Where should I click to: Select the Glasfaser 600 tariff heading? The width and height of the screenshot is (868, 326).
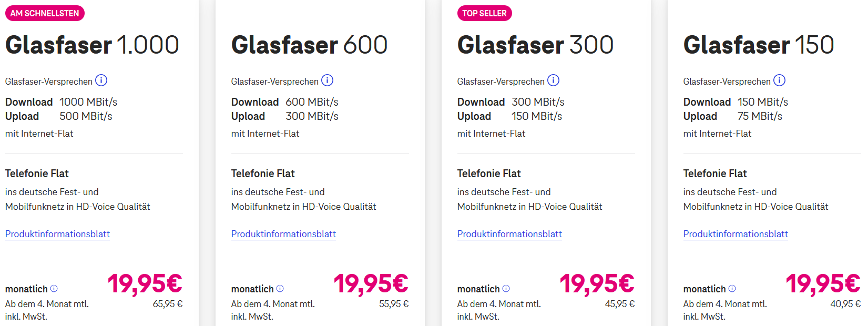pos(310,45)
